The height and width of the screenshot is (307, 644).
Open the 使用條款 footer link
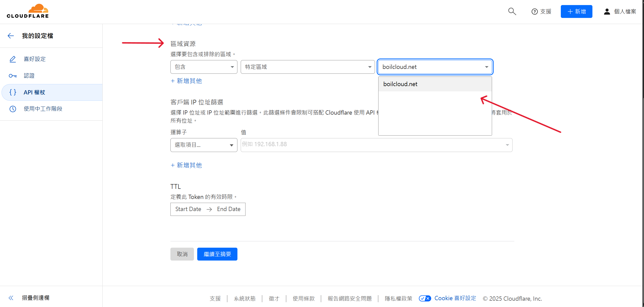pos(303,299)
